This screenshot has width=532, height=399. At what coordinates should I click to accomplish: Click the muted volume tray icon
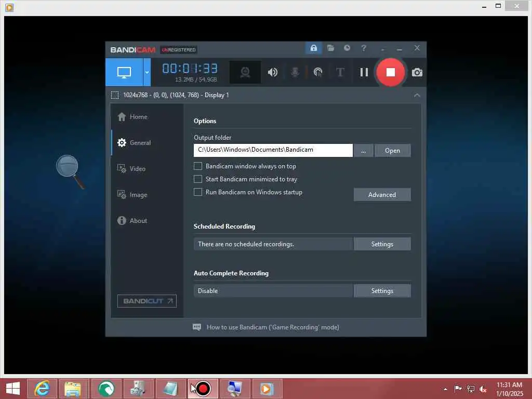483,389
